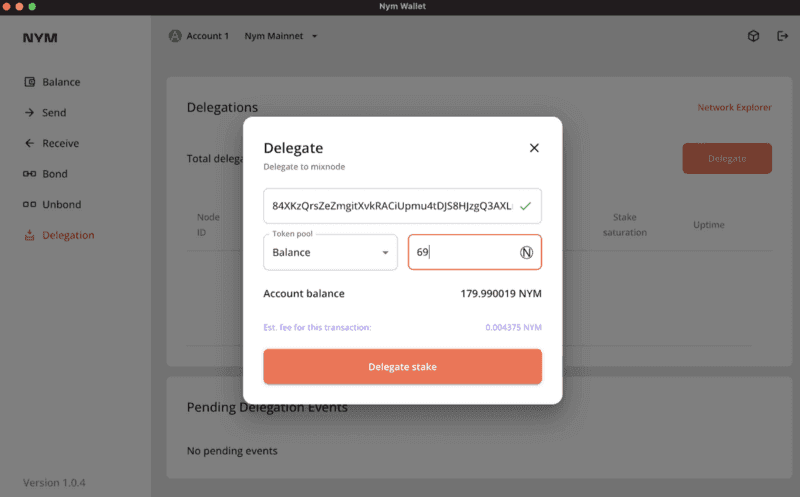Click the red Delegate button behind dialog

pos(727,158)
